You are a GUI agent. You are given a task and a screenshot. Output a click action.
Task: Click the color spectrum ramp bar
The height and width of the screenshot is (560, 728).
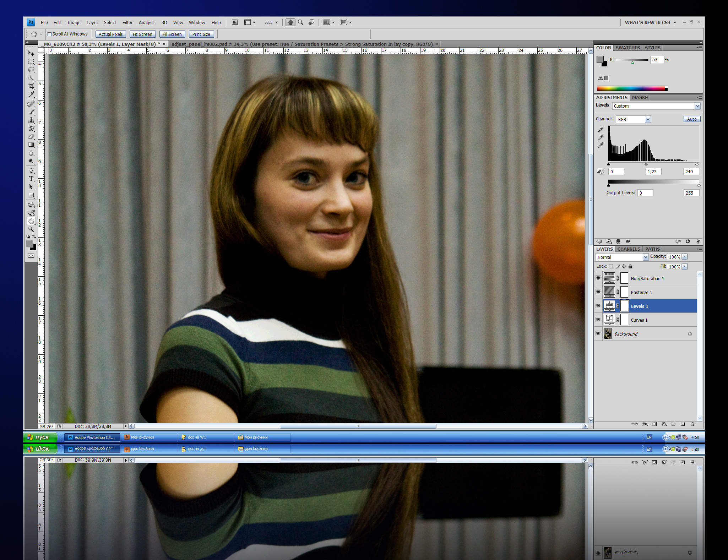click(631, 88)
